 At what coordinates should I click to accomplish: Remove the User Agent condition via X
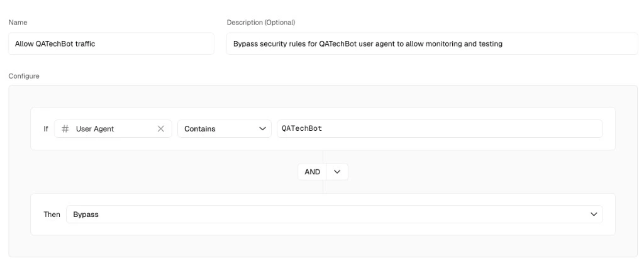(x=161, y=129)
